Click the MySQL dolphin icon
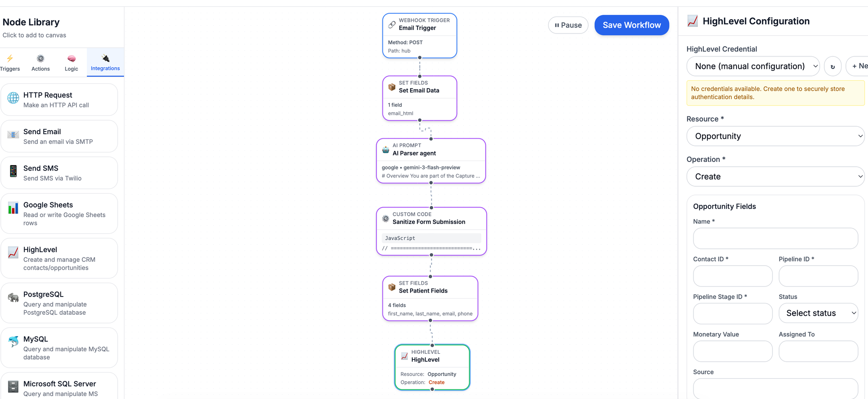The width and height of the screenshot is (868, 399). (x=13, y=342)
